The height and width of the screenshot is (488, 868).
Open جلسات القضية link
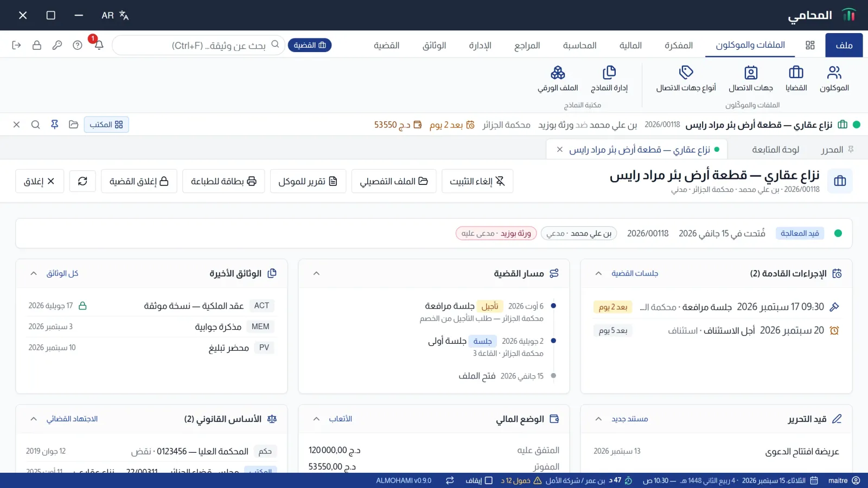(x=635, y=273)
